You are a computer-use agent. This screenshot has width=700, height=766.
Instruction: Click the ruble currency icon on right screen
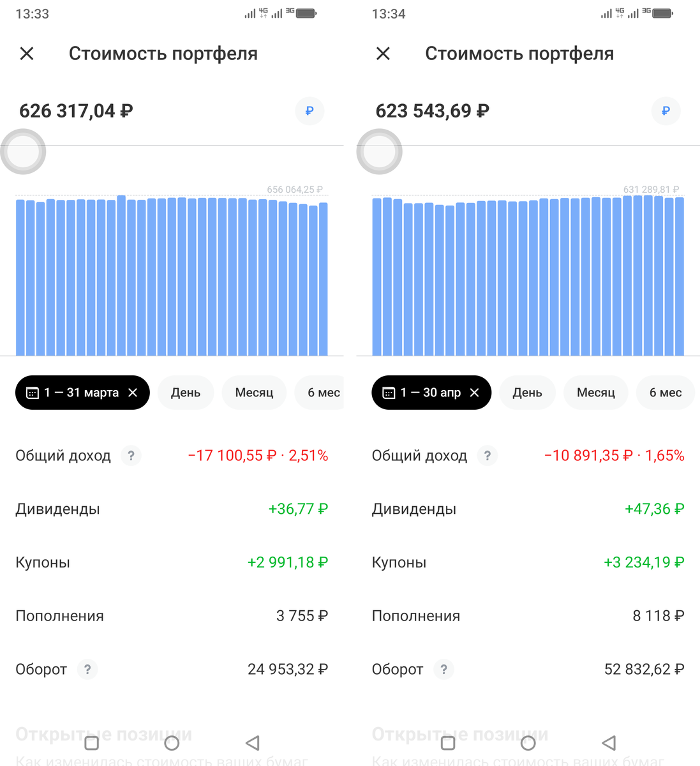click(x=666, y=110)
